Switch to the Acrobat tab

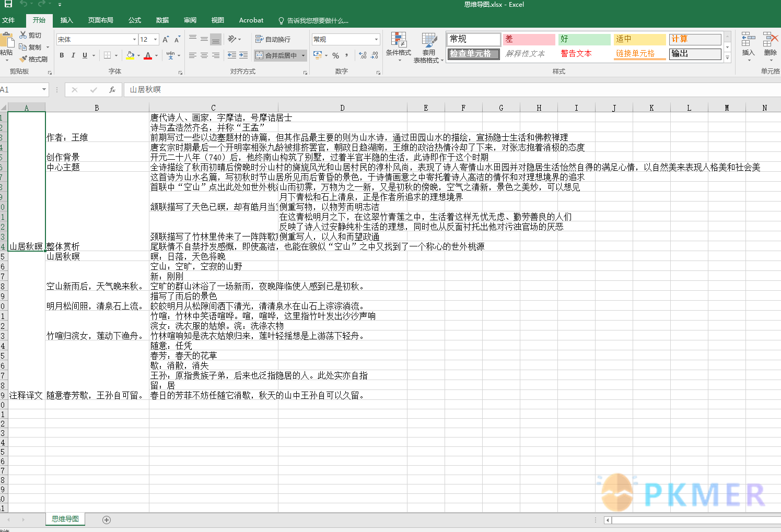pos(251,20)
